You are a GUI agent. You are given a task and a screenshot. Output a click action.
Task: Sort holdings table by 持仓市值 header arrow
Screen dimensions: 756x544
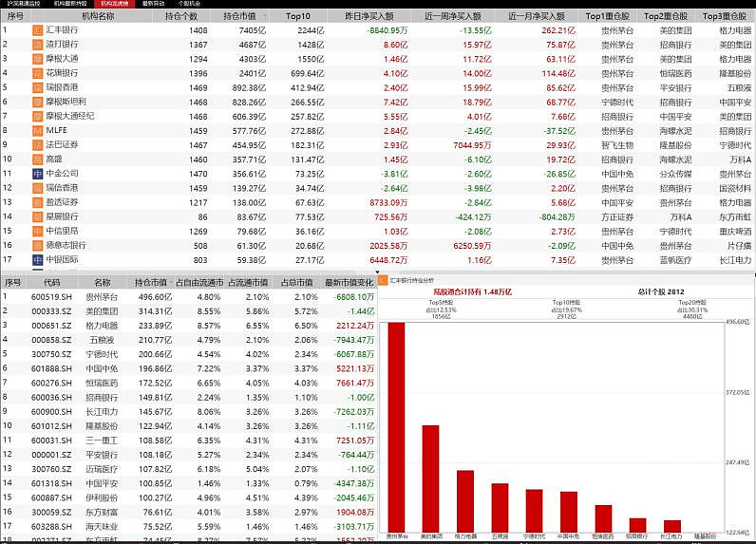(171, 282)
